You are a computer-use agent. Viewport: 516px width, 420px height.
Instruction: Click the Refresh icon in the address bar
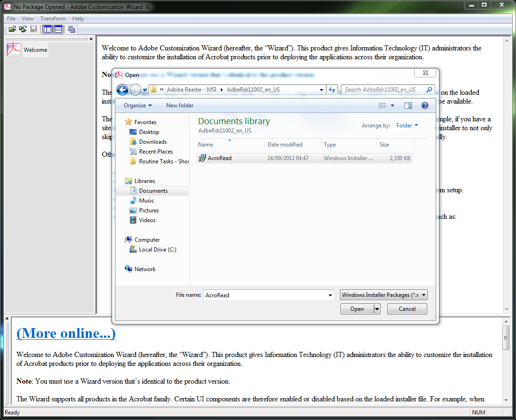[332, 90]
